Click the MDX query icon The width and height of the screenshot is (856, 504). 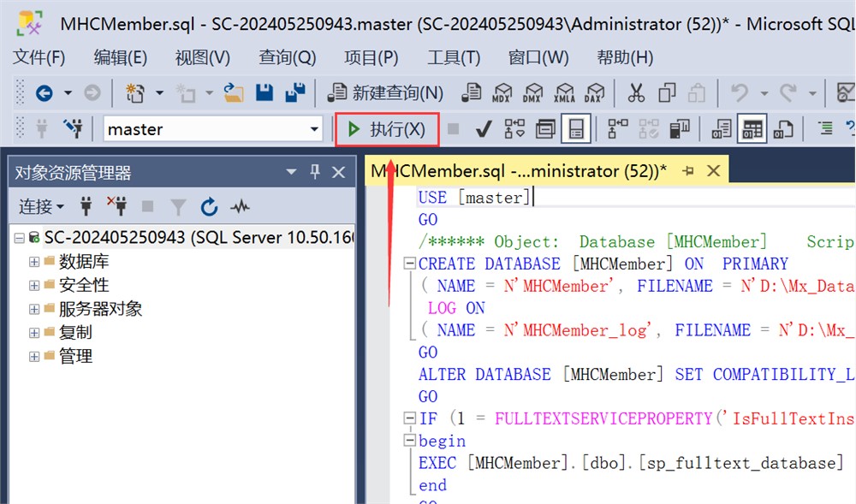coord(502,92)
